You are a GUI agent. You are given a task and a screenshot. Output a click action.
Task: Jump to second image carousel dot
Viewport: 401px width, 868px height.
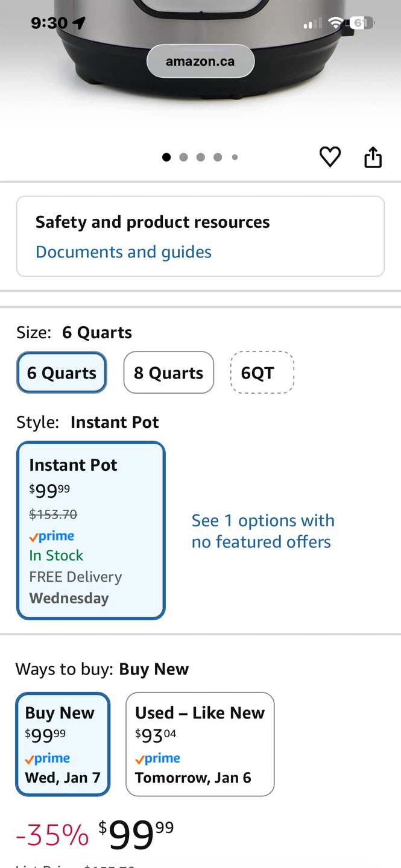tap(183, 157)
